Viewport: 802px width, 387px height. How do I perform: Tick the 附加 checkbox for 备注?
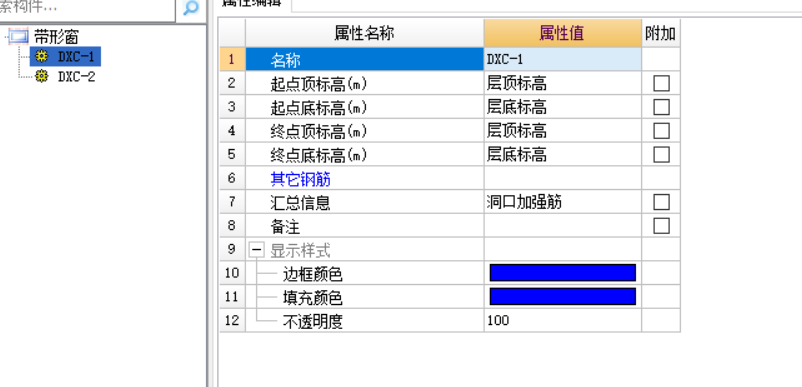coord(661,226)
